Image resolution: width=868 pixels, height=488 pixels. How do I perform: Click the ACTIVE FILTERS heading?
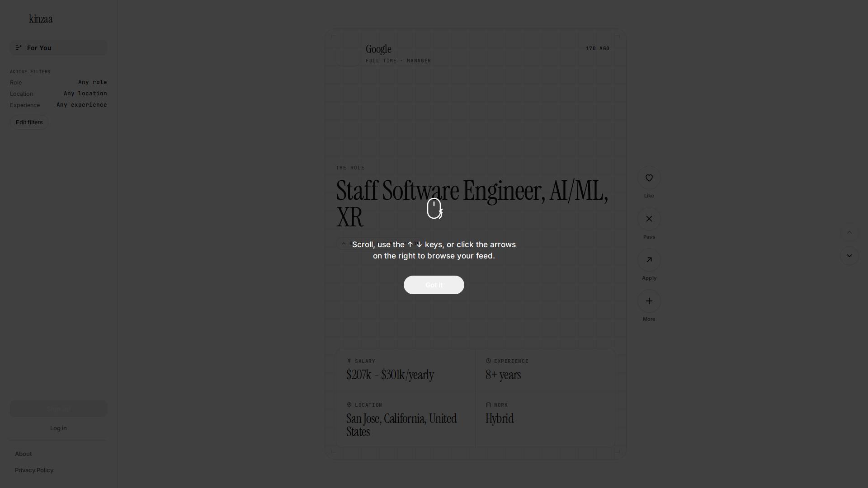pyautogui.click(x=30, y=72)
